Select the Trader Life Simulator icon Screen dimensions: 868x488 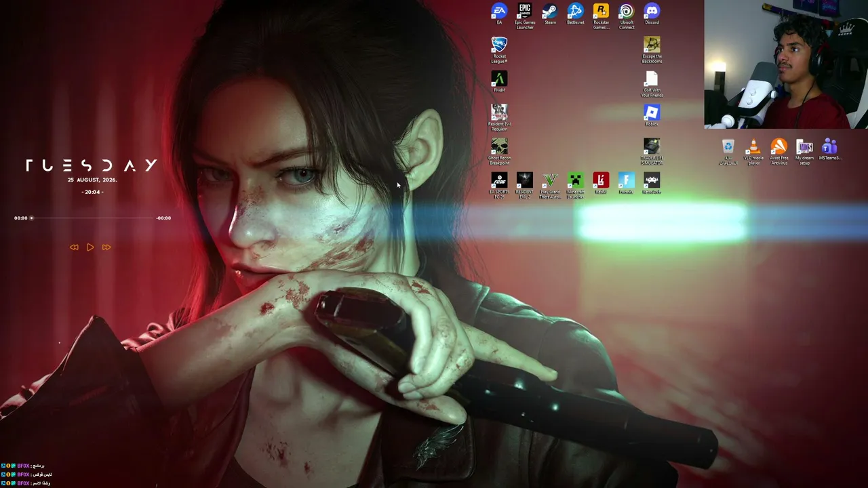(652, 152)
